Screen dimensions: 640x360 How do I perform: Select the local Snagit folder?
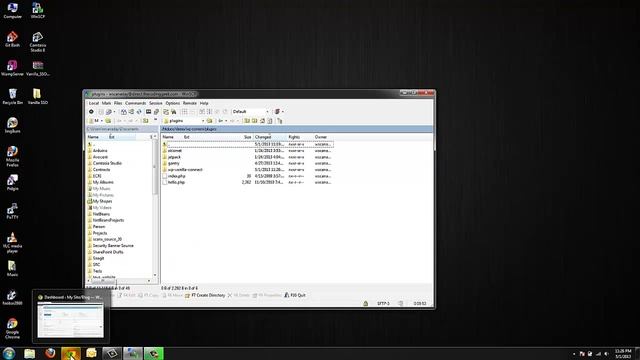coord(98,258)
